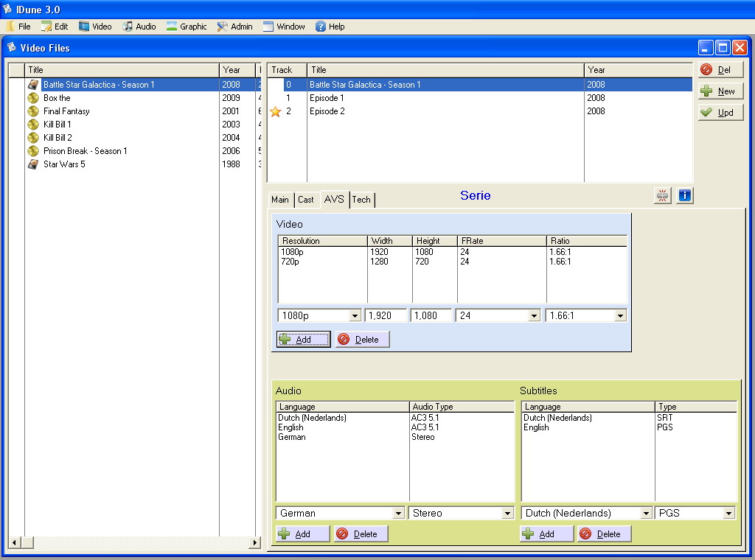Screen dimensions: 755x560
Task: Open the Audio menu
Action: click(139, 27)
